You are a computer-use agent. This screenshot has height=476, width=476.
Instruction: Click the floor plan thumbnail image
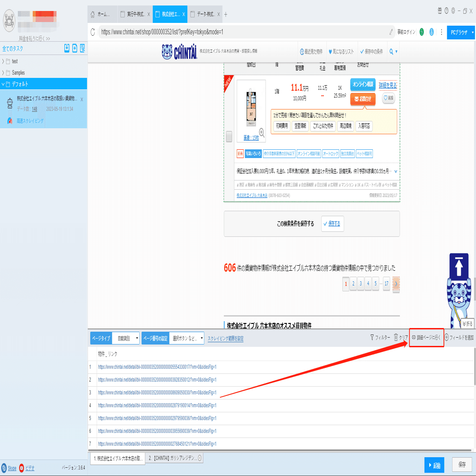click(x=251, y=108)
